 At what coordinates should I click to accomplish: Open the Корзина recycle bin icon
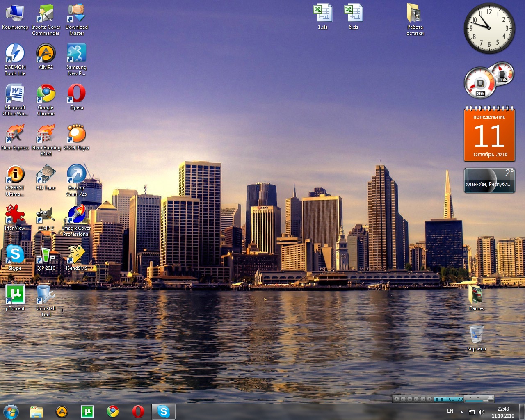point(477,335)
